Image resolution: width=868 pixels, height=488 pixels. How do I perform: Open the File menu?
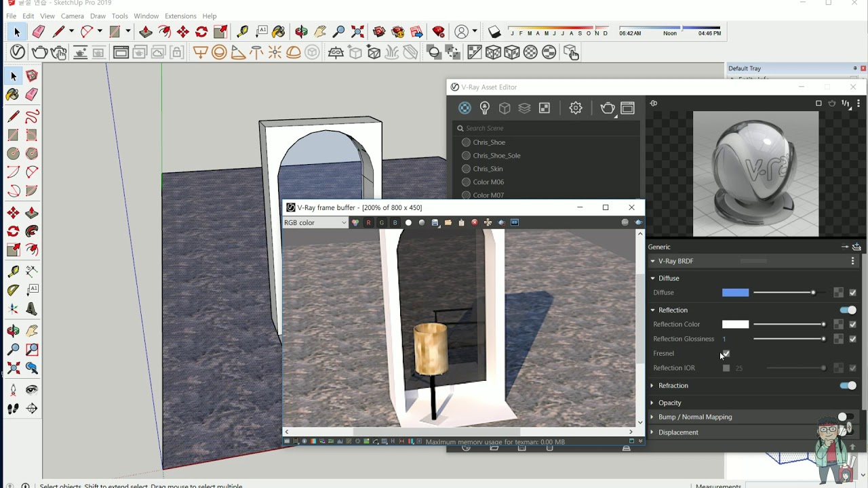click(11, 16)
